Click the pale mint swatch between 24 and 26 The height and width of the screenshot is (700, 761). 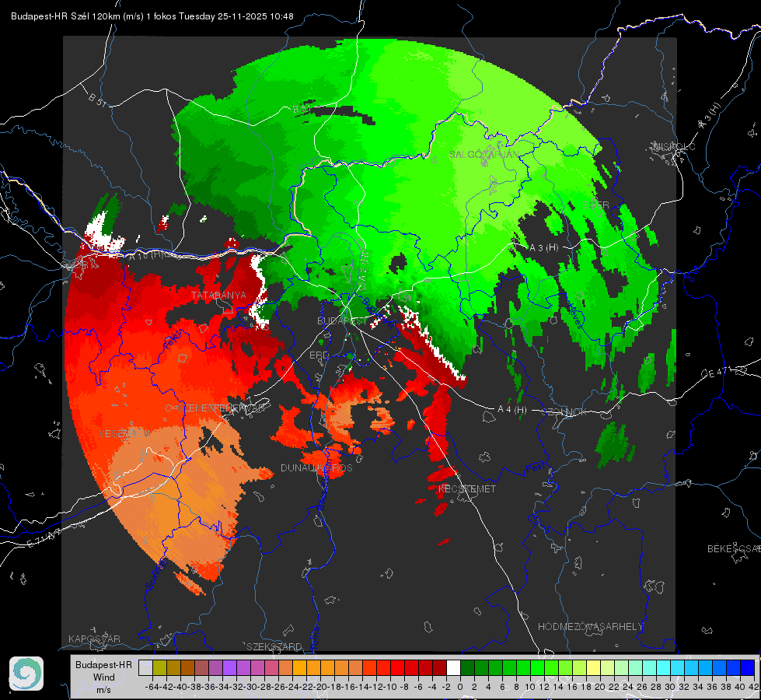pyautogui.click(x=635, y=668)
